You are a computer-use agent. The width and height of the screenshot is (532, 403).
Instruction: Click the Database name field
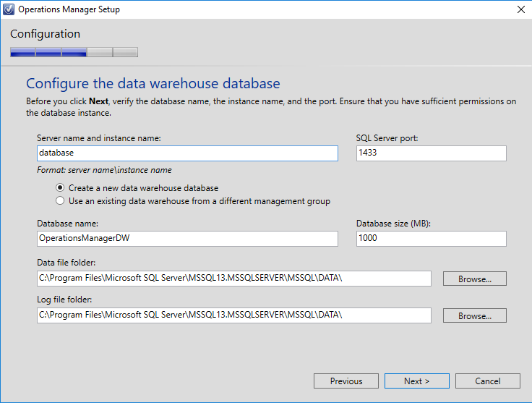click(x=187, y=239)
